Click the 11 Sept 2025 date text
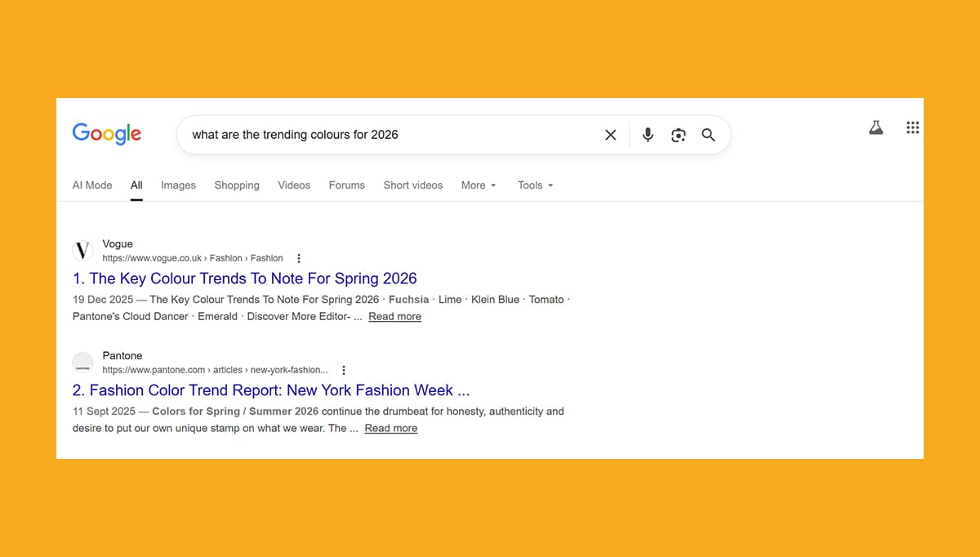Screen dimensions: 980x557 click(105, 412)
